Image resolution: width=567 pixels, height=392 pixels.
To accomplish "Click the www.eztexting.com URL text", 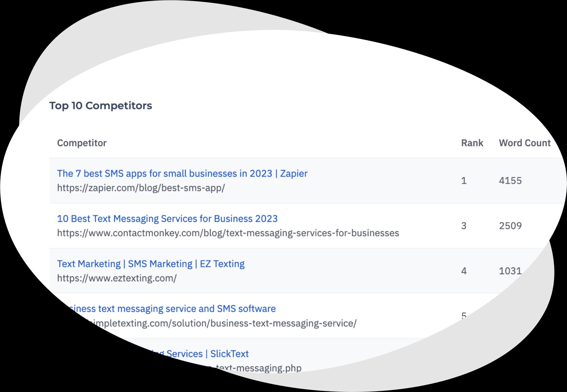I will pos(117,278).
